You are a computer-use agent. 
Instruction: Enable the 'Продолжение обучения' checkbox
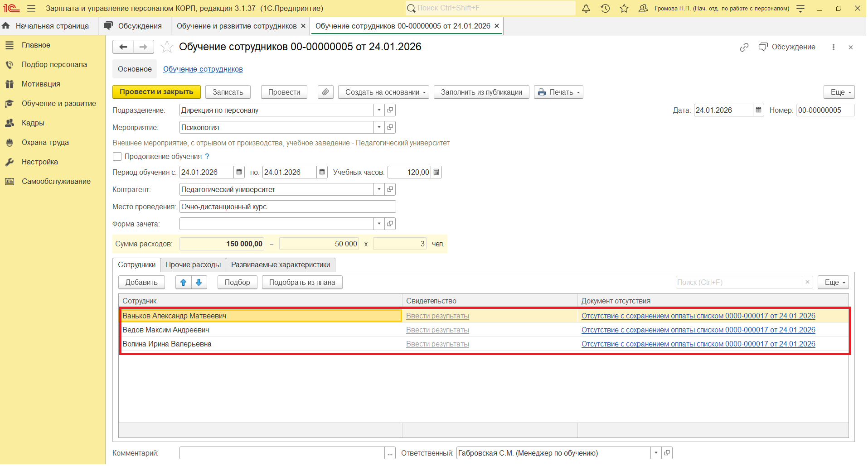coord(117,157)
